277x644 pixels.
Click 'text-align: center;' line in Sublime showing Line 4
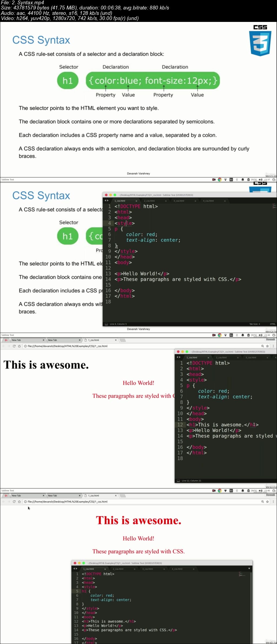153,240
